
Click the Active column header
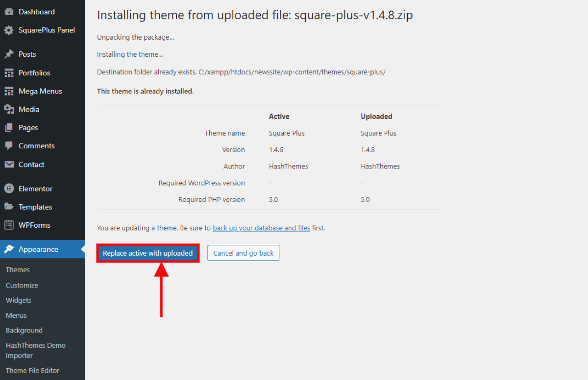click(279, 117)
